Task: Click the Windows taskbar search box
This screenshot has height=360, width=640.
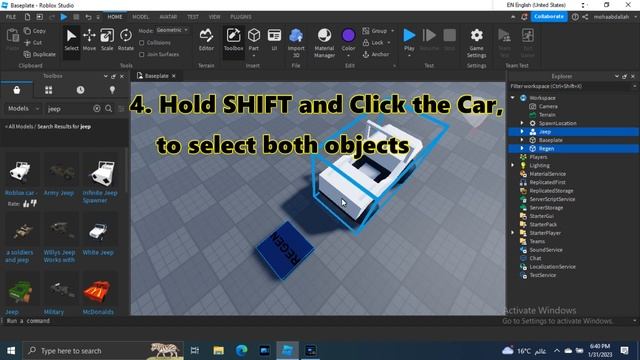Action: [x=103, y=351]
